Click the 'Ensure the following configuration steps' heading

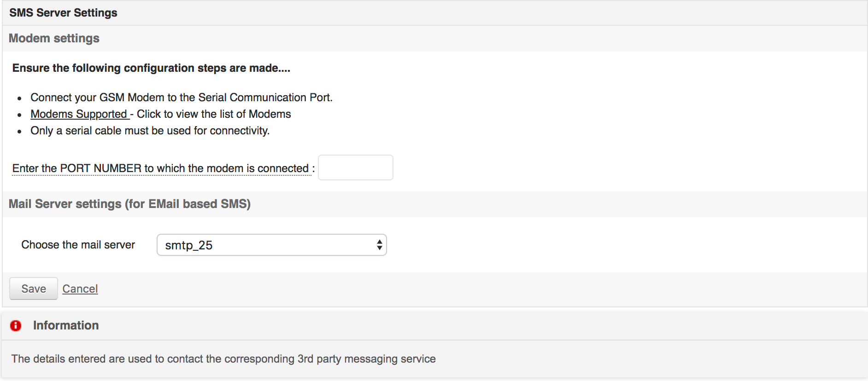click(151, 68)
